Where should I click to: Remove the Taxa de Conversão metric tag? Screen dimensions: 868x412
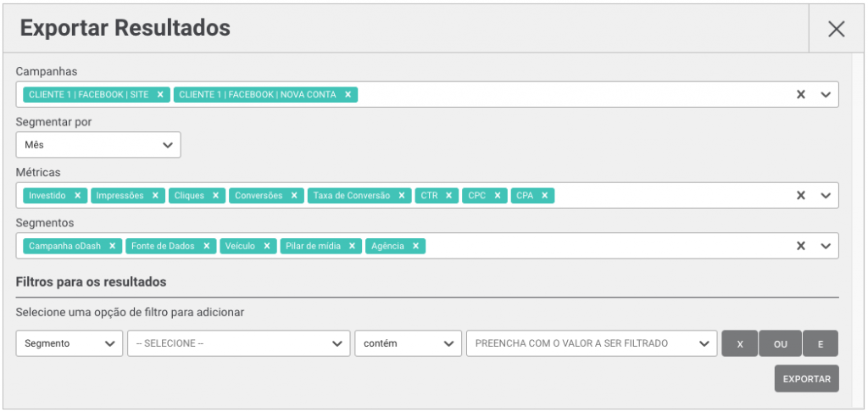(x=402, y=196)
